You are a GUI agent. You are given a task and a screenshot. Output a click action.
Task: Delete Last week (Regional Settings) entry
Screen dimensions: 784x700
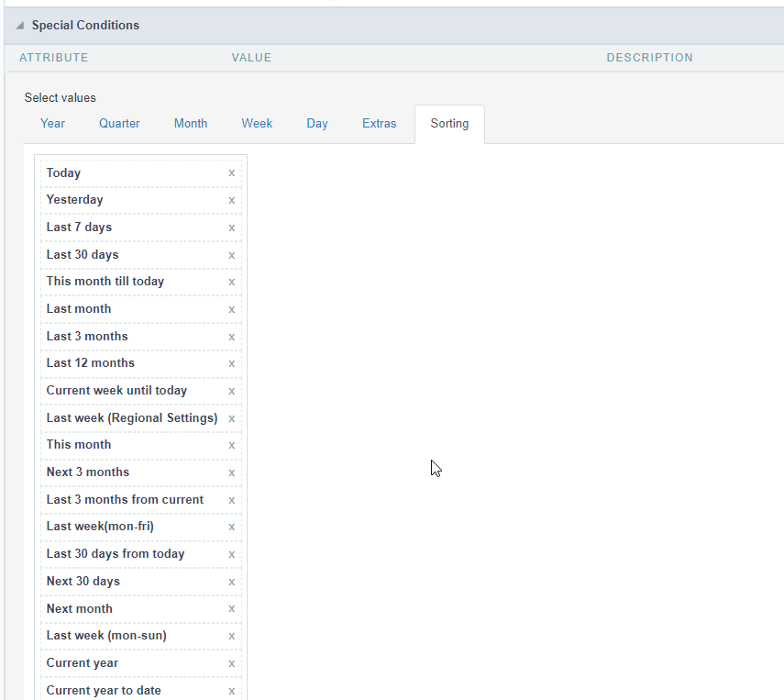coord(231,418)
